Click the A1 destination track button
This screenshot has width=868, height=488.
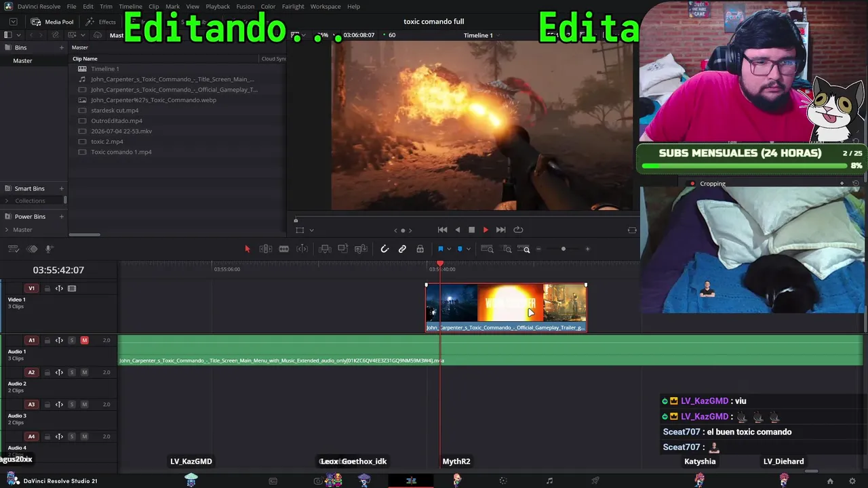[31, 340]
